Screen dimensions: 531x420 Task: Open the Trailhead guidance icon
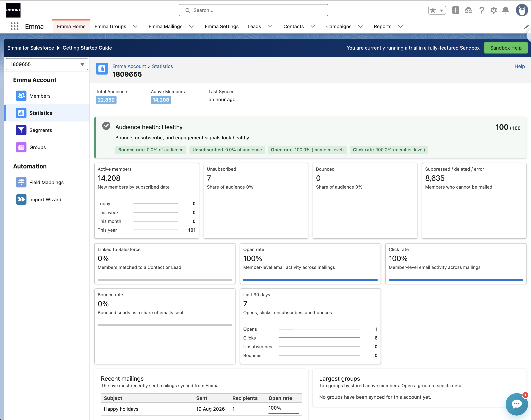tap(468, 10)
